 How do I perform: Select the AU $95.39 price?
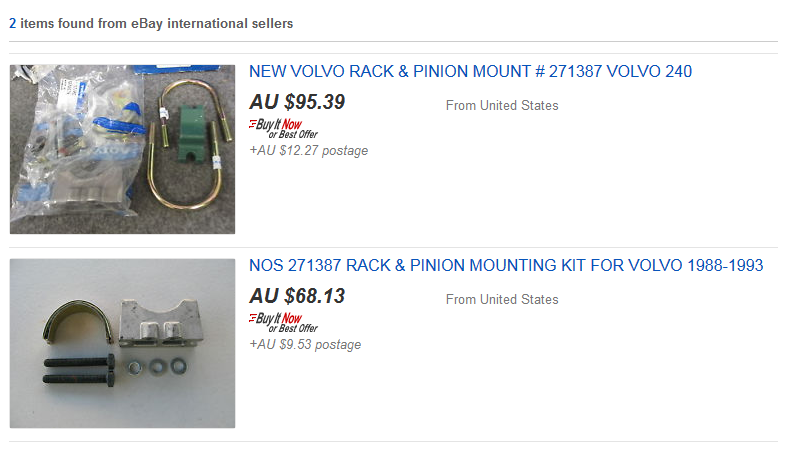[x=297, y=102]
